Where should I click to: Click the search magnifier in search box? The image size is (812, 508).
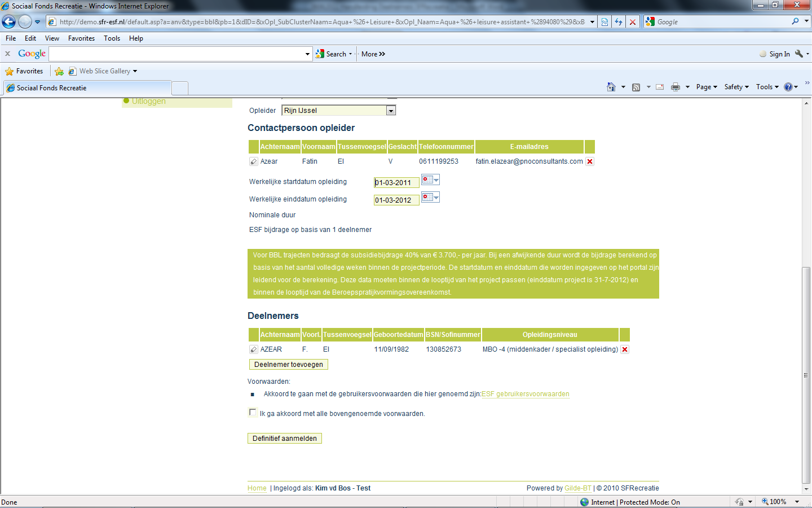click(x=795, y=21)
